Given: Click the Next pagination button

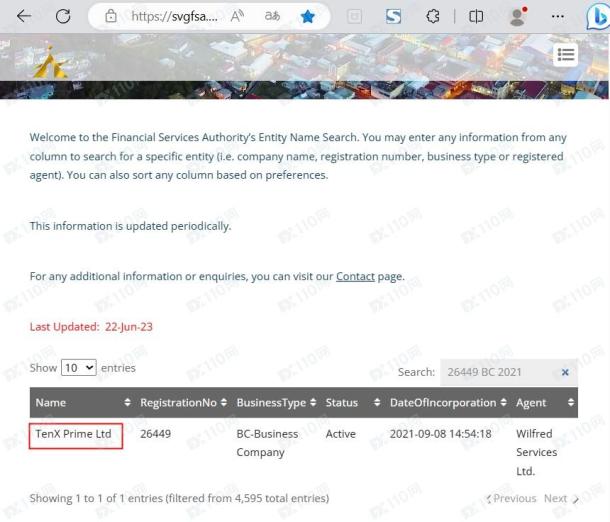Looking at the screenshot, I should pyautogui.click(x=561, y=498).
